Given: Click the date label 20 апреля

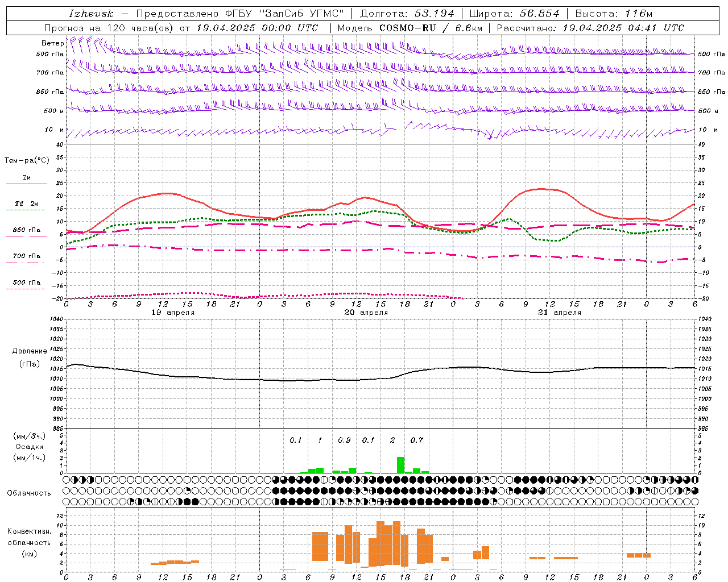Looking at the screenshot, I should (366, 313).
